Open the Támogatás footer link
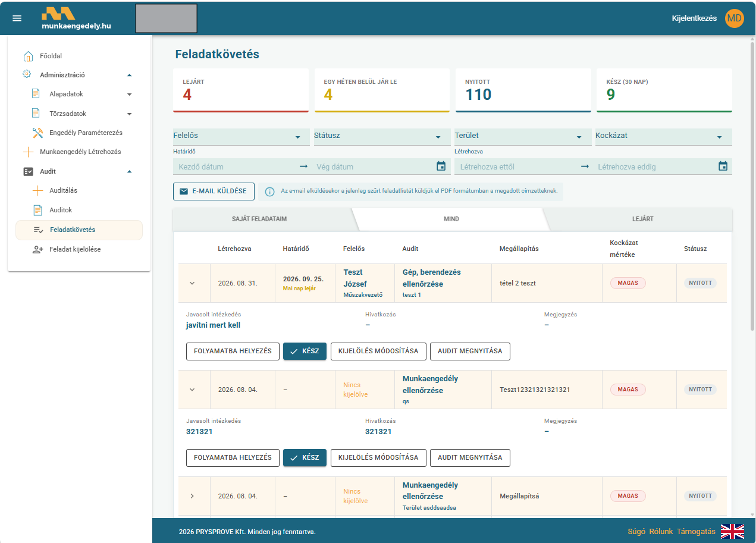 (696, 532)
